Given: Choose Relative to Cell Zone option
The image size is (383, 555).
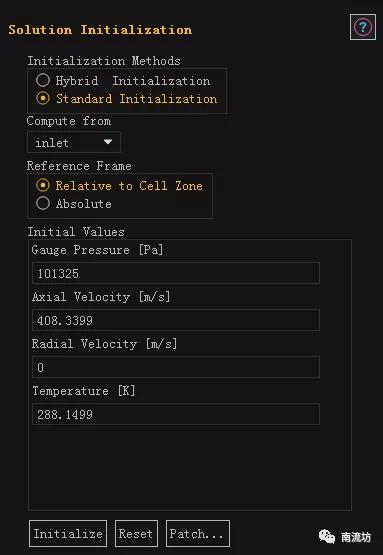Looking at the screenshot, I should click(43, 185).
